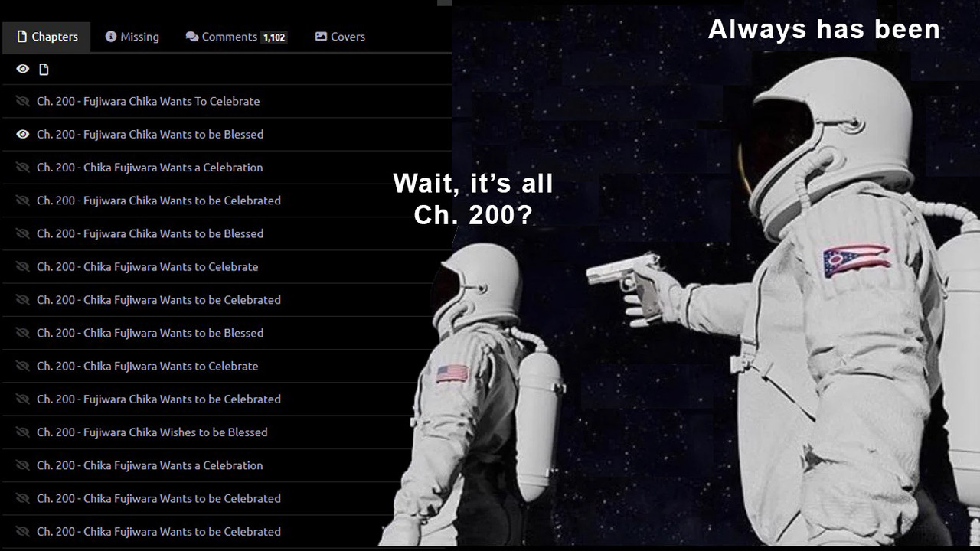
Task: Toggle read status for Fujiwara Chika Wants To Celebrate
Action: [x=22, y=101]
